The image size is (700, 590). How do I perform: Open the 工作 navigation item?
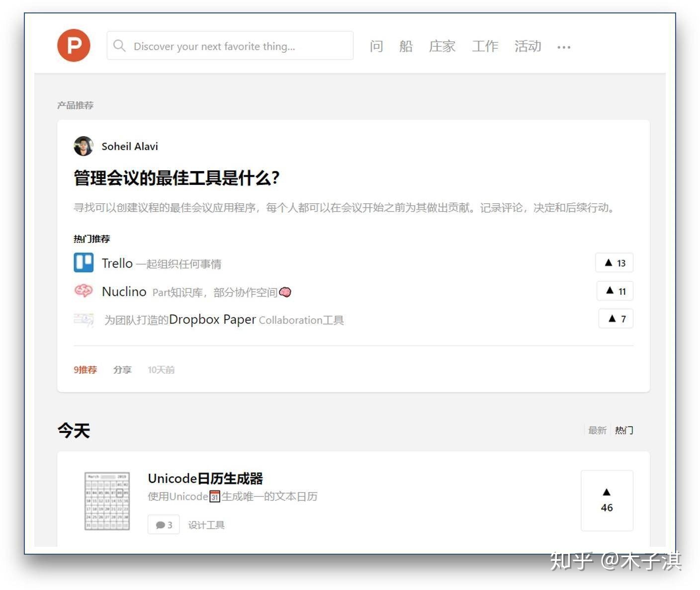(x=485, y=46)
